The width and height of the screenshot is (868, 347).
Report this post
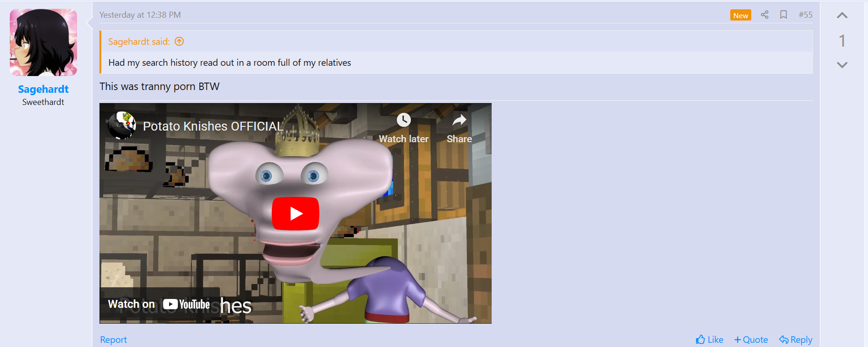click(x=113, y=340)
